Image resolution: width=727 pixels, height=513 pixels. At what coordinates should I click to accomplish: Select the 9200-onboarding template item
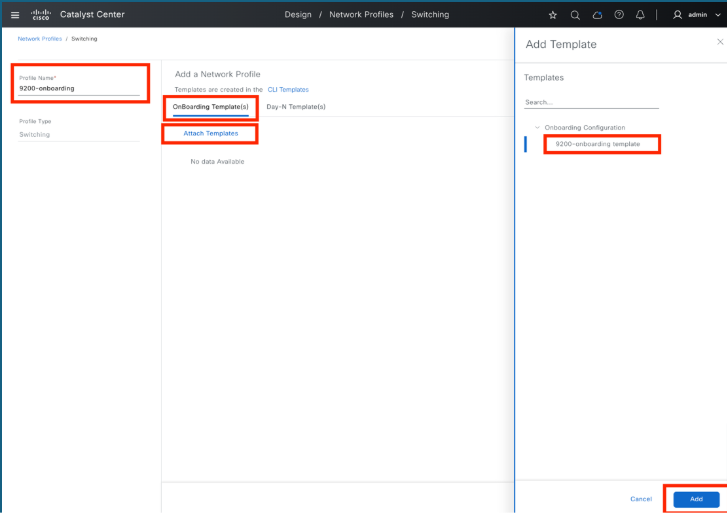click(x=598, y=144)
